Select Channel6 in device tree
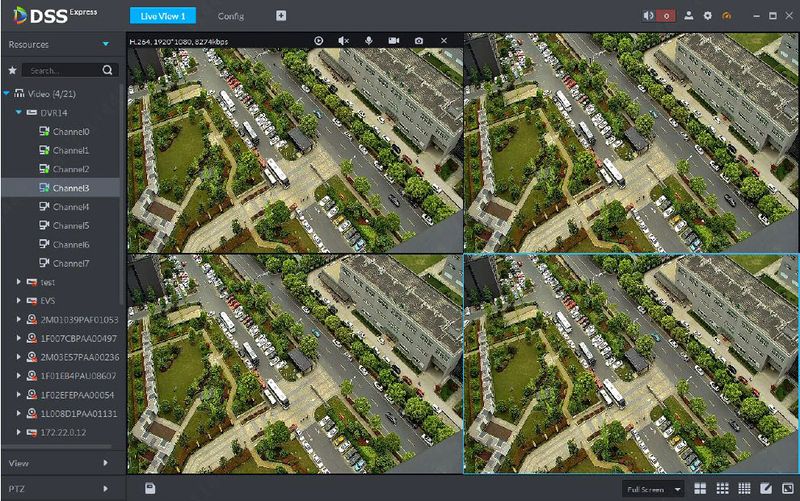The image size is (800, 501). click(x=71, y=244)
